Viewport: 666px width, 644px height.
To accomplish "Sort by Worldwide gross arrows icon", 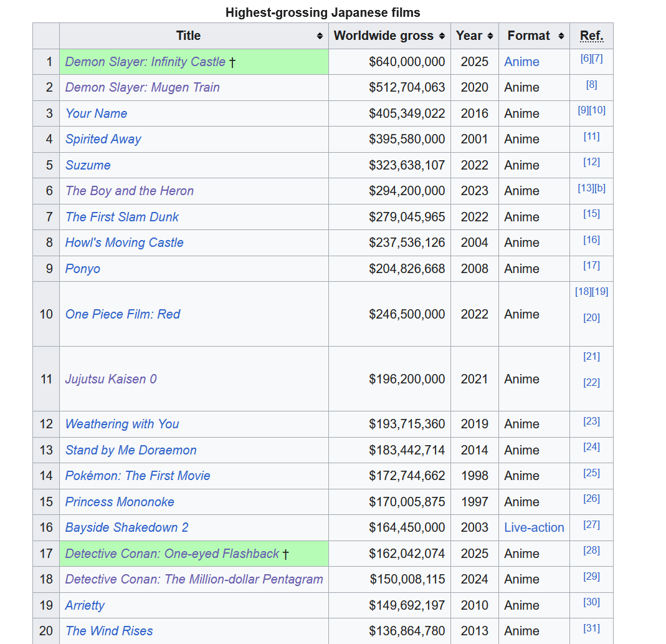I will coord(442,36).
